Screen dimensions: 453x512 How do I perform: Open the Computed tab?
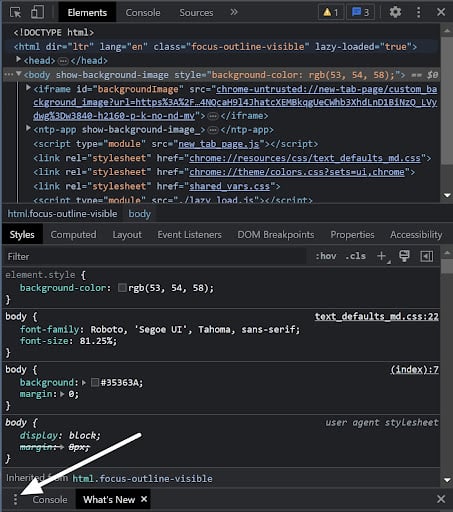(73, 235)
